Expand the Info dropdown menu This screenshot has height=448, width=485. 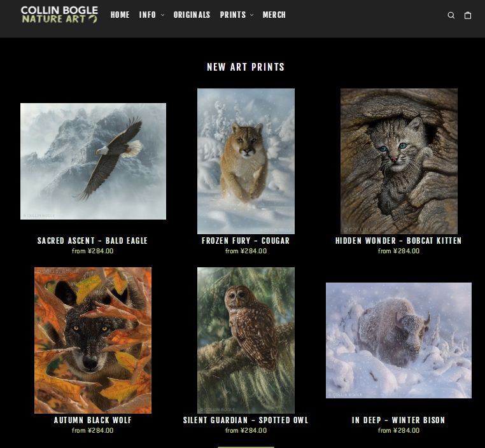pyautogui.click(x=151, y=15)
